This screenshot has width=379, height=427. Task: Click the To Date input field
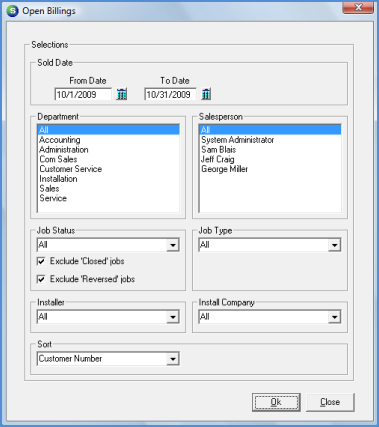[170, 94]
